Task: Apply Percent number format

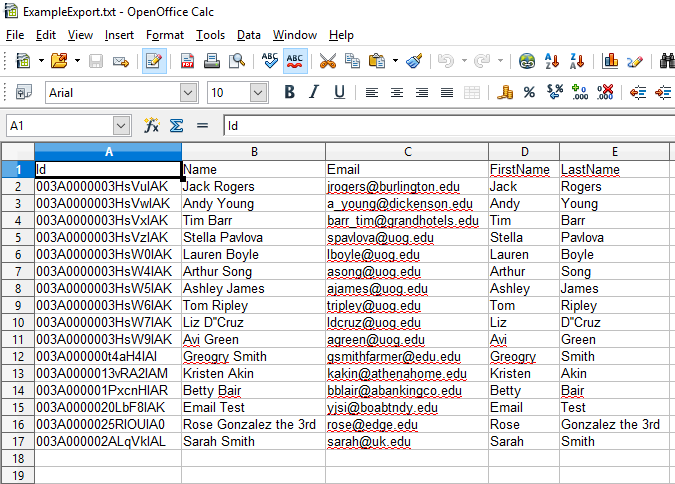Action: pyautogui.click(x=529, y=92)
